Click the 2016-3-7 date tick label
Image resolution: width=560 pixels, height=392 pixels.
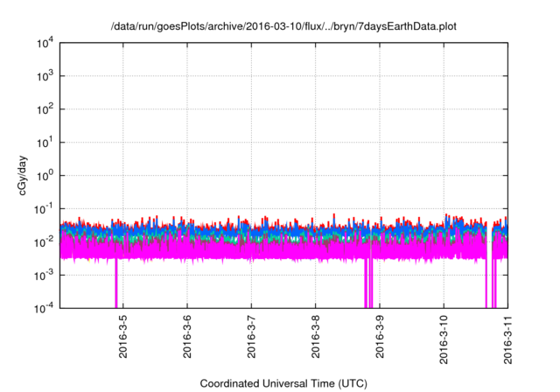click(251, 337)
